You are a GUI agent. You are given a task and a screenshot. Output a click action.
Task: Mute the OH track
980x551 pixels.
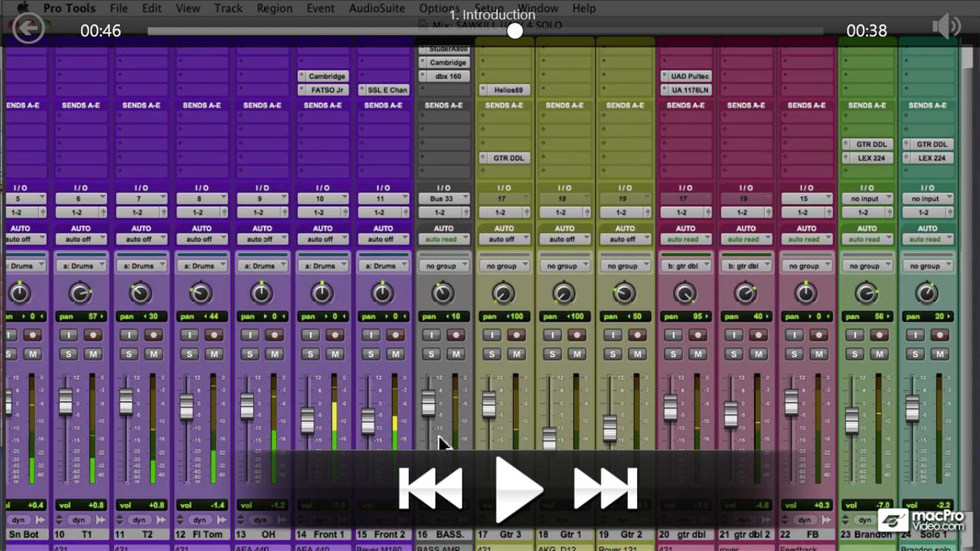(274, 354)
